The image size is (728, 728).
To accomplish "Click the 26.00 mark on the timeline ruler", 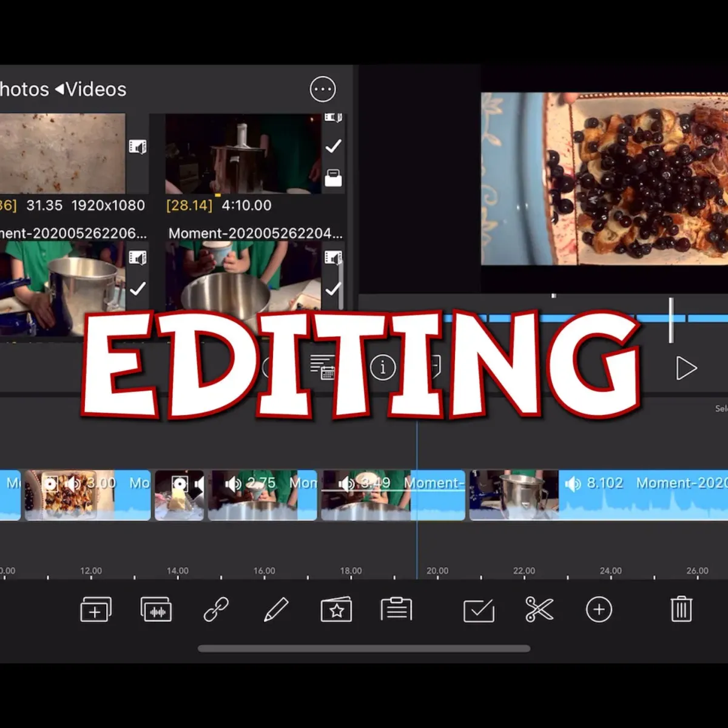I will 698,571.
